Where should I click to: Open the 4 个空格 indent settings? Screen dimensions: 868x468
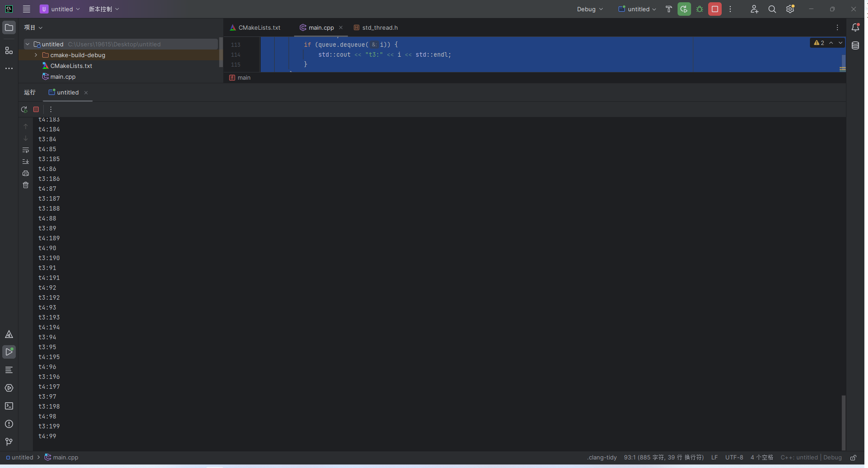[x=762, y=457]
